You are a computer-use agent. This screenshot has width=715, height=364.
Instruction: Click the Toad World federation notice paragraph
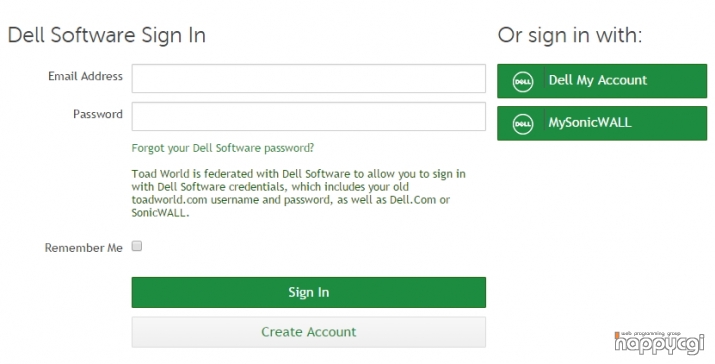pyautogui.click(x=299, y=193)
